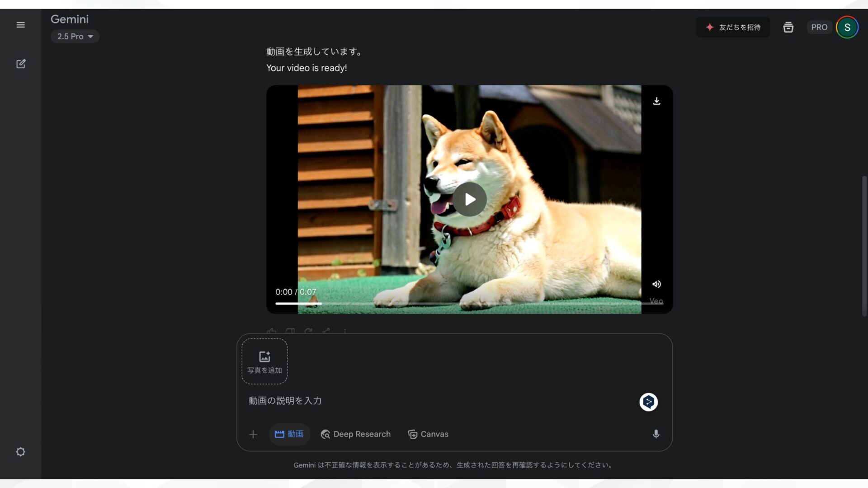Click the PRO badge
Image resolution: width=868 pixels, height=488 pixels.
(820, 27)
